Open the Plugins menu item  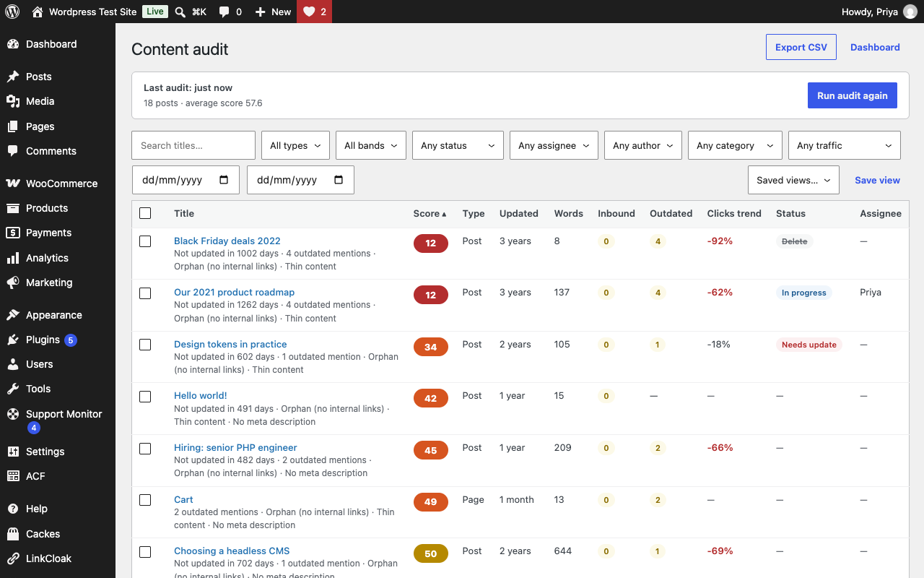[x=43, y=340]
